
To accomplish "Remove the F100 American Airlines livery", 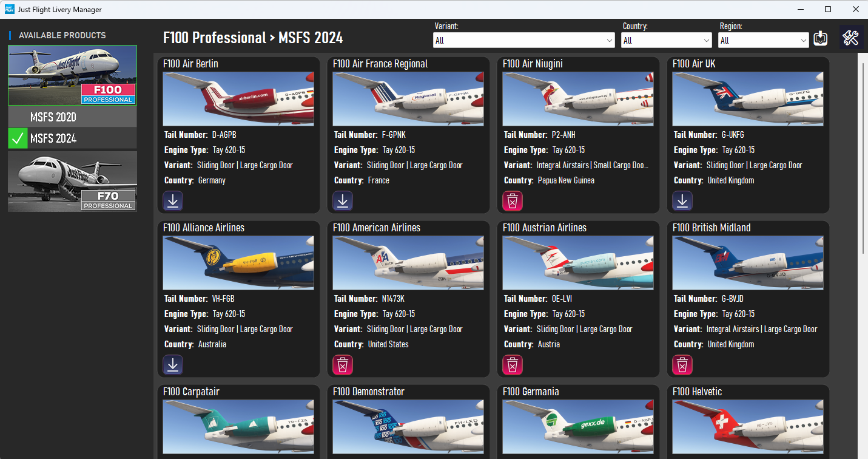I will 343,365.
